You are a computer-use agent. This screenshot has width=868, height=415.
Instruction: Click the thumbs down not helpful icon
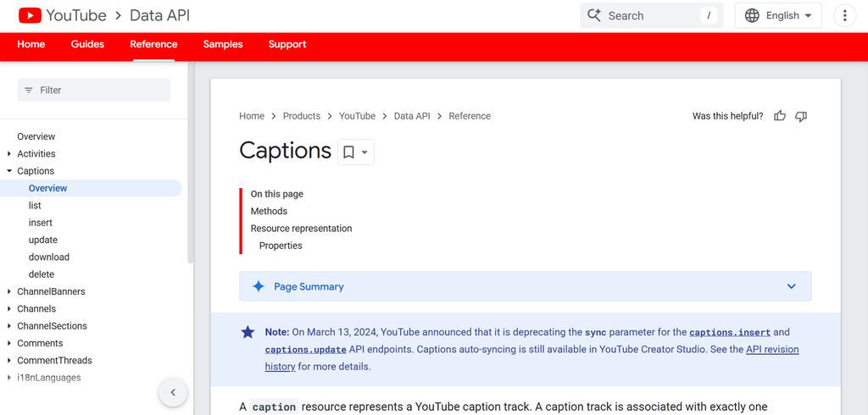coord(801,116)
